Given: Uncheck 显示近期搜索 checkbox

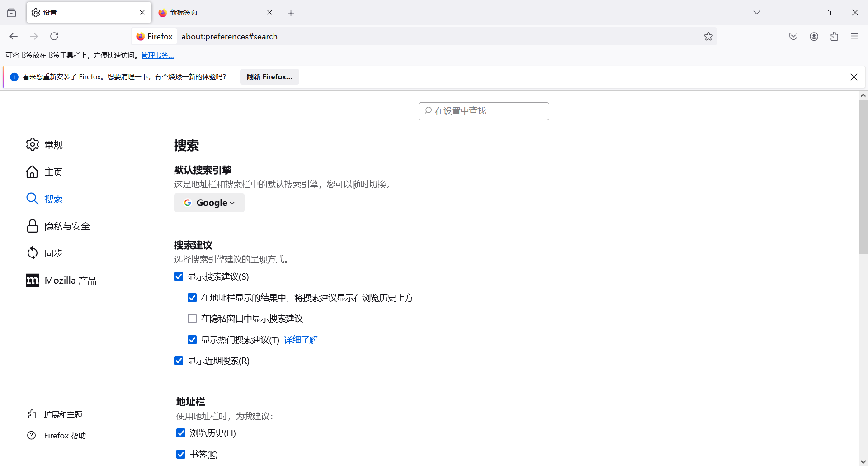Looking at the screenshot, I should [179, 361].
